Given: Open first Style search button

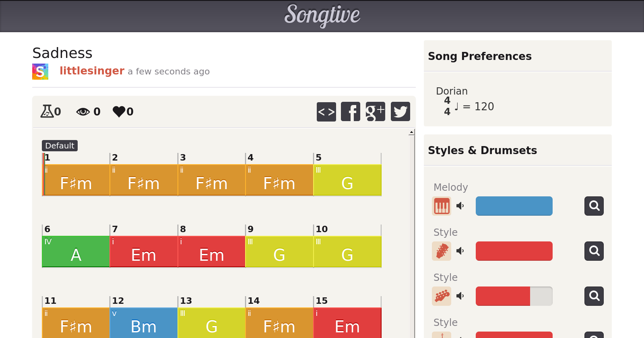Looking at the screenshot, I should click(594, 251).
